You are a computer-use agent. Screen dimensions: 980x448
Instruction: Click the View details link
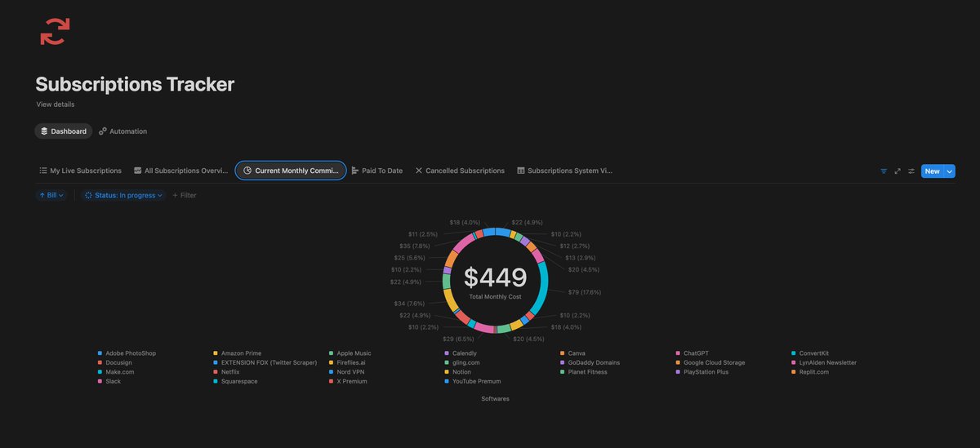tap(56, 104)
